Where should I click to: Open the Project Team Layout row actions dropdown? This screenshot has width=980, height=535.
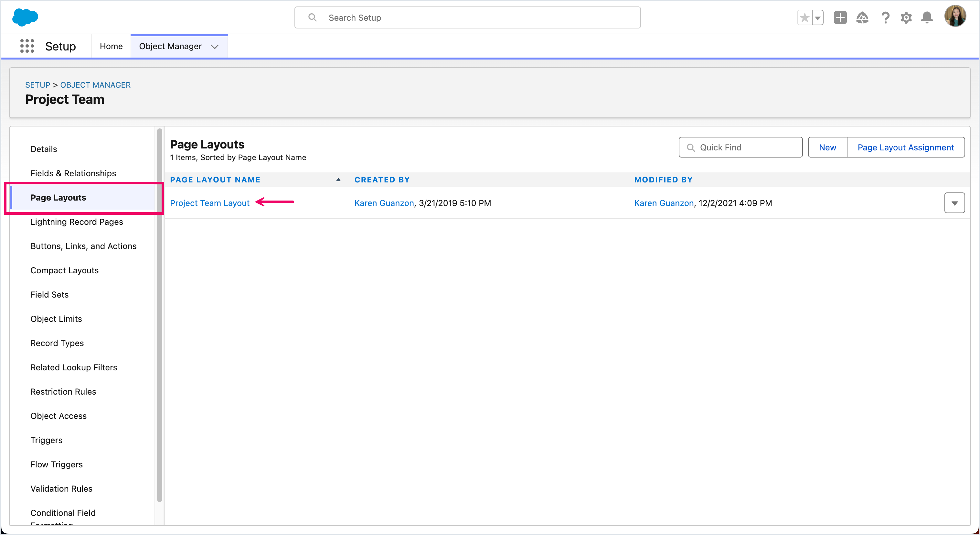[x=954, y=203]
